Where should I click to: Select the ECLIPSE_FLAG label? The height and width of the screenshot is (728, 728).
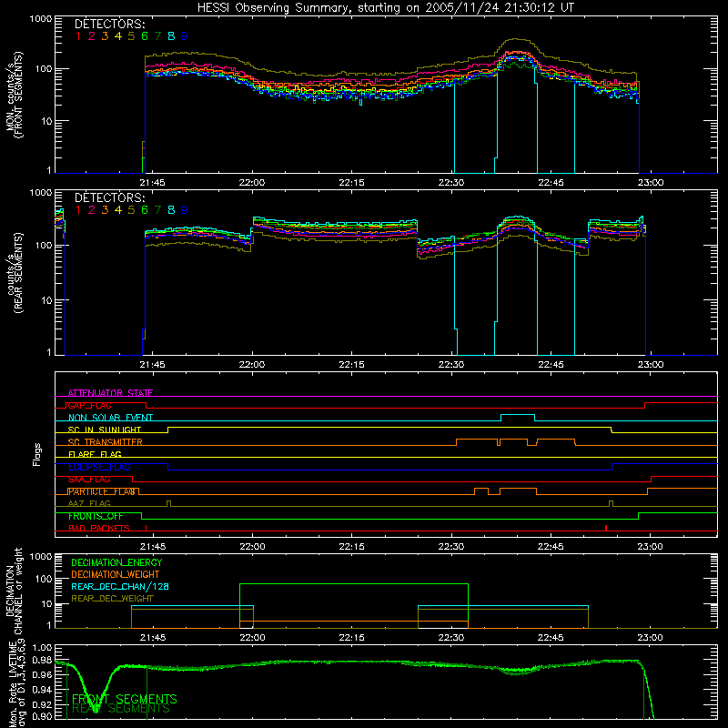pyautogui.click(x=99, y=467)
